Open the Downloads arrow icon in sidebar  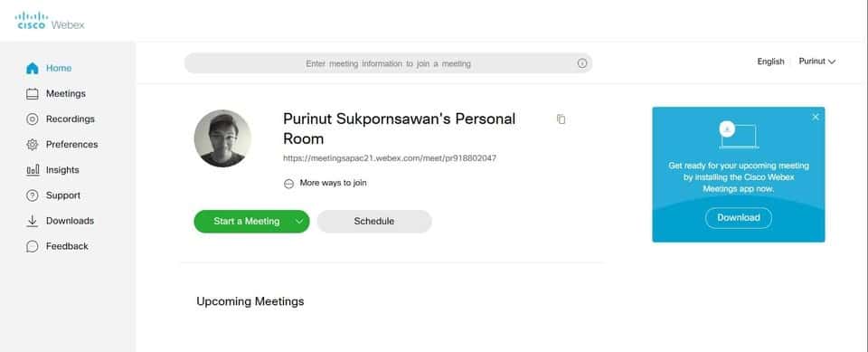tap(33, 221)
